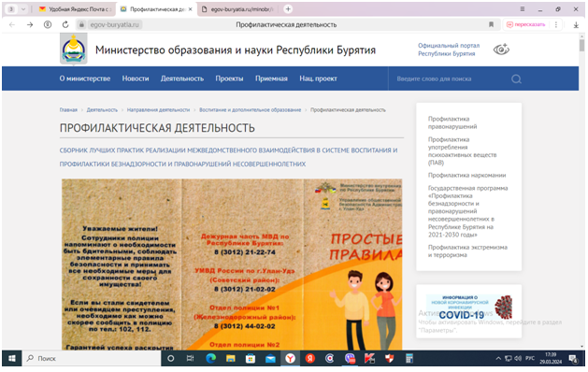Click the bookmark icon in address bar
588x372 pixels.
491,24
